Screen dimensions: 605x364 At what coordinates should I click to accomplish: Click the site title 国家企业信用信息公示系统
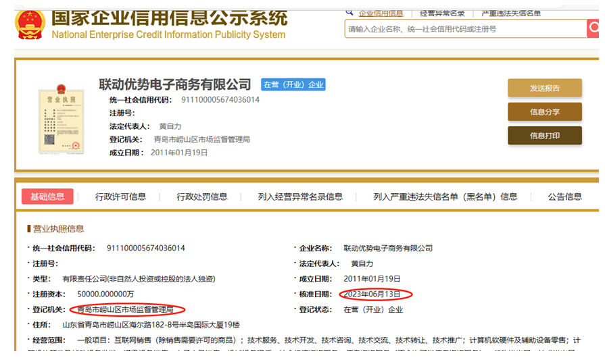(x=170, y=18)
